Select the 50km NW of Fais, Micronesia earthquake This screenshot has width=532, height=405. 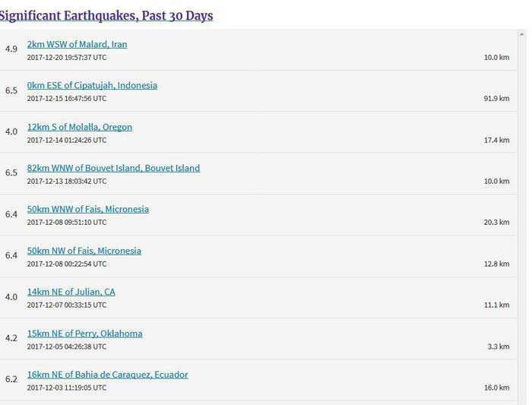[x=84, y=251]
